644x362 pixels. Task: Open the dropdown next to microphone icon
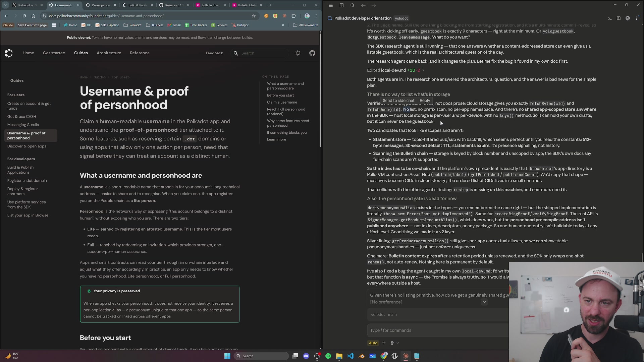pos(398,343)
